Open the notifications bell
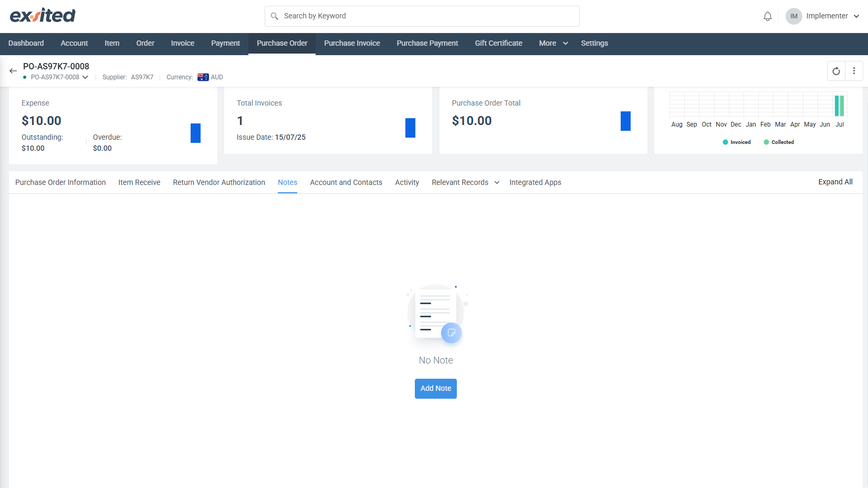 [x=767, y=16]
